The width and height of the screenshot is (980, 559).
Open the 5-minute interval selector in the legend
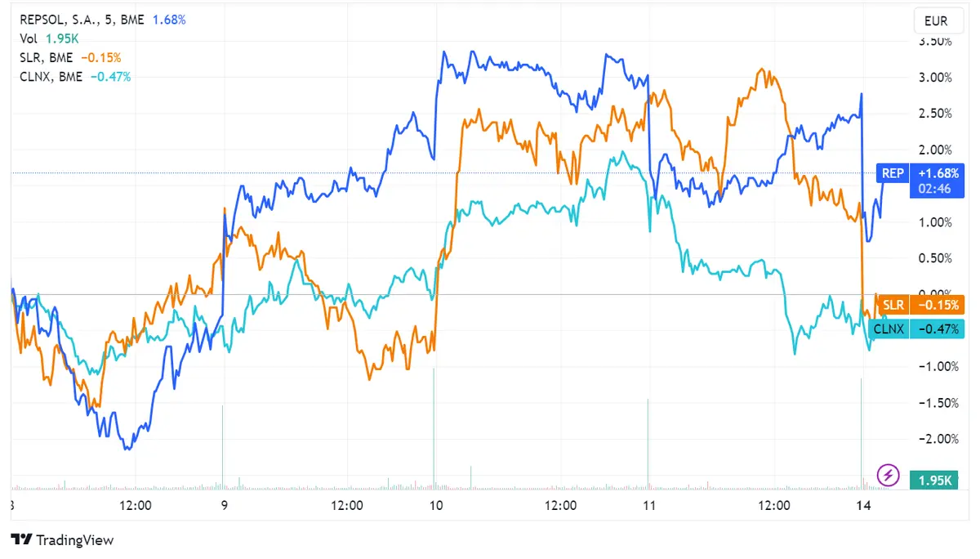tap(107, 19)
